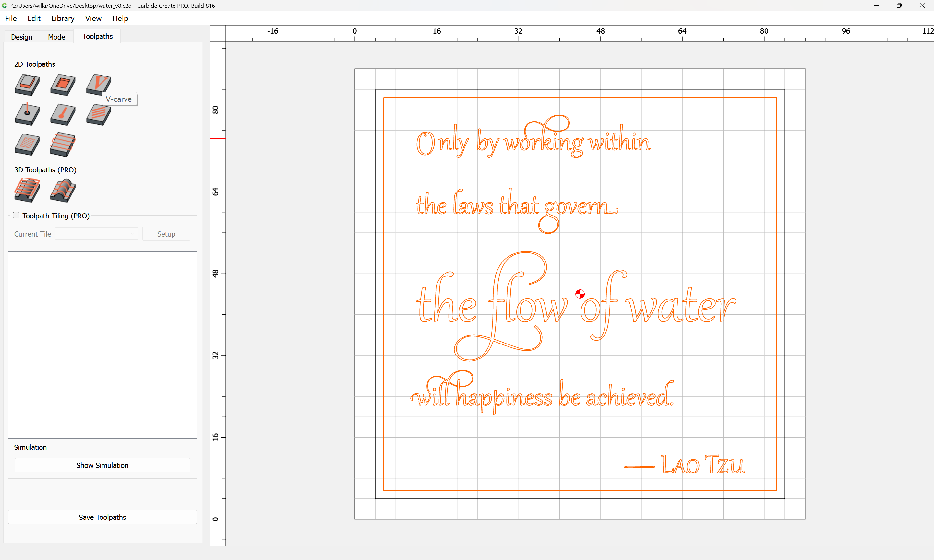This screenshot has width=934, height=560.
Task: Click the '64' mark on vertical ruler
Action: (215, 192)
